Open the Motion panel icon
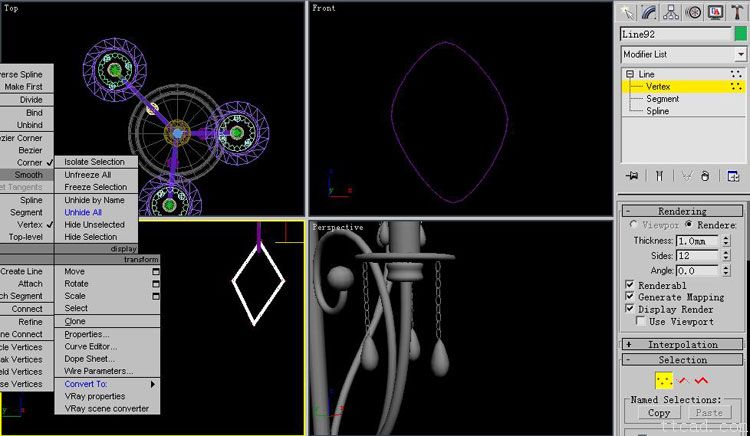 coord(693,12)
